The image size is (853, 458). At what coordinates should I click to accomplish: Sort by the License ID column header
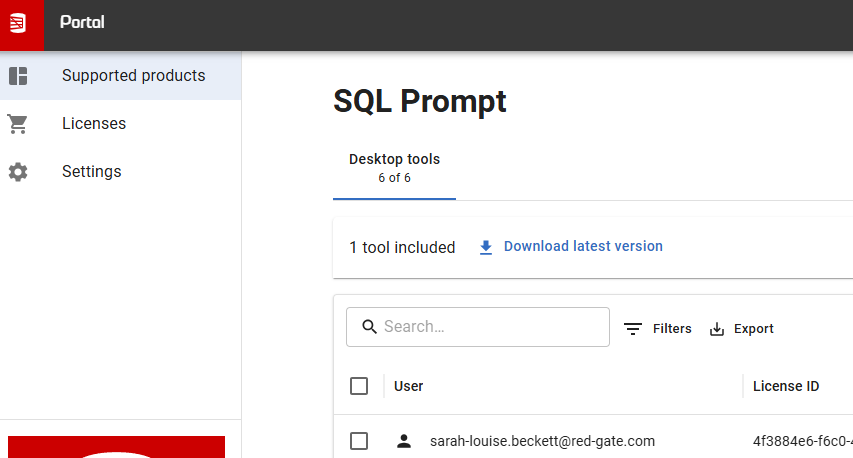(786, 386)
